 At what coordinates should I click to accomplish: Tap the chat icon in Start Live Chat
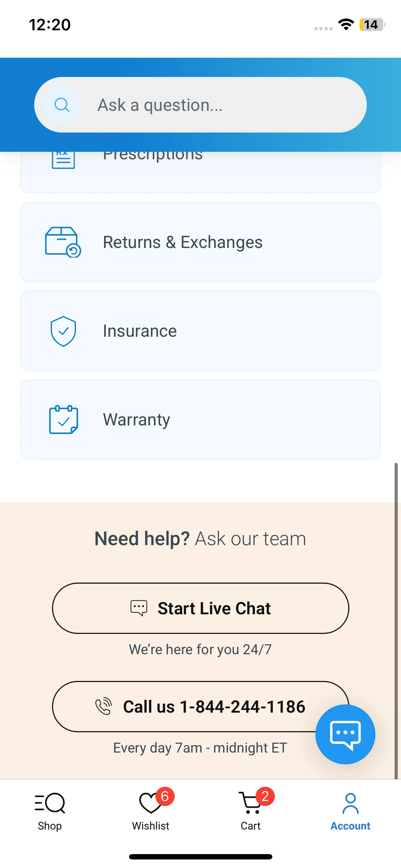click(139, 608)
